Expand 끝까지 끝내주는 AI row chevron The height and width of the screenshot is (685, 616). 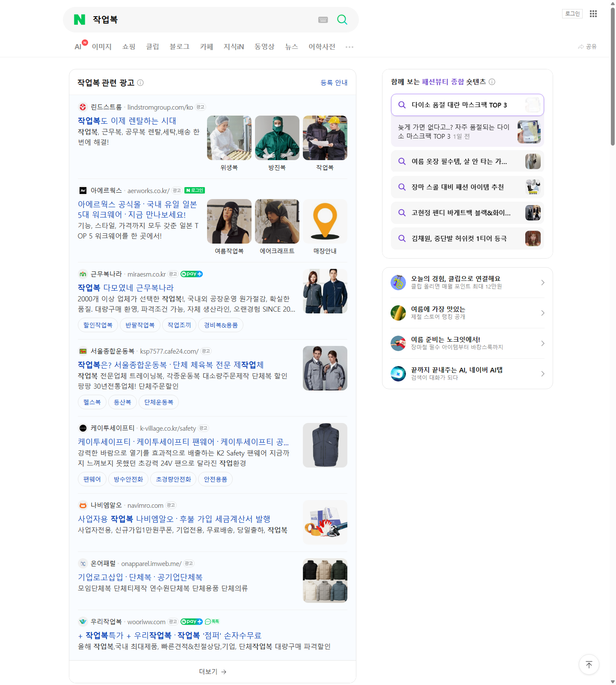[542, 374]
